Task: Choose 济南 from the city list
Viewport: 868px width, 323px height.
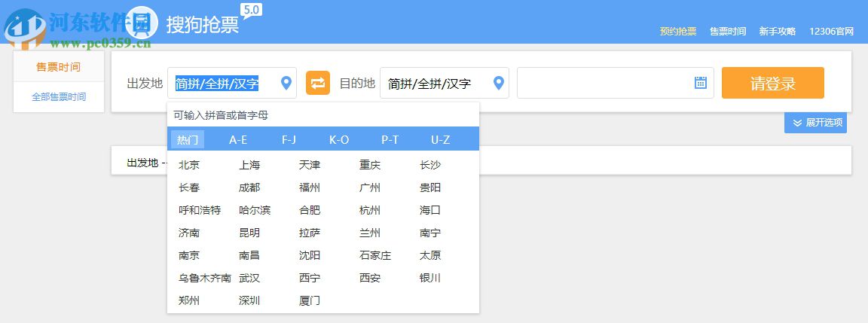Action: (x=189, y=233)
